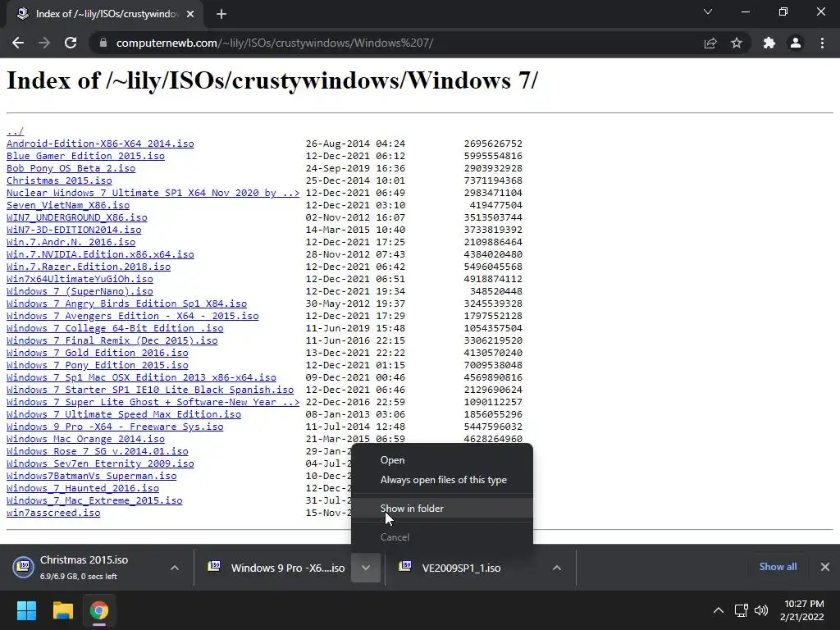Open a new tab with plus button

coord(221,14)
